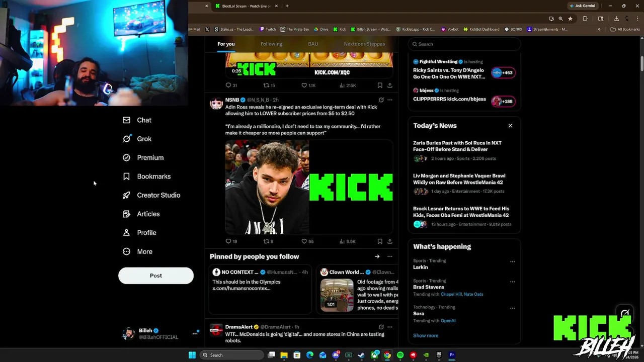
Task: Open more options on DramaAlert post
Action: 390,327
